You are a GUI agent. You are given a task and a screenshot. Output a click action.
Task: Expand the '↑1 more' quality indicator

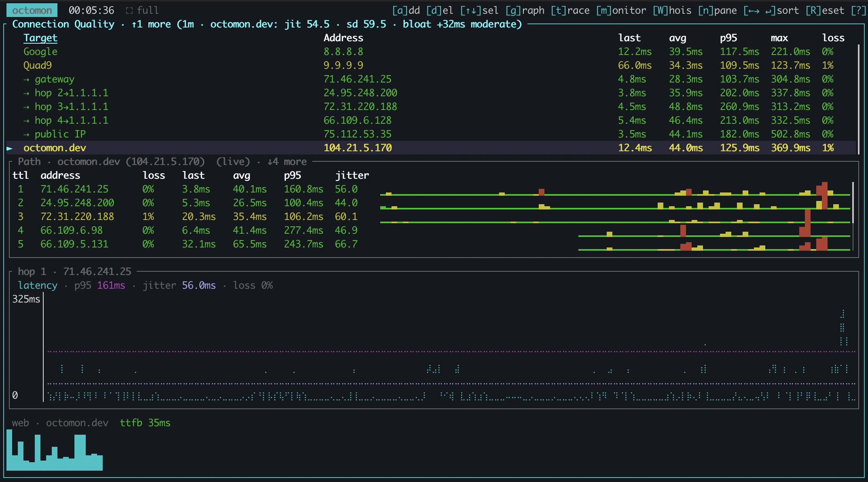(x=151, y=24)
